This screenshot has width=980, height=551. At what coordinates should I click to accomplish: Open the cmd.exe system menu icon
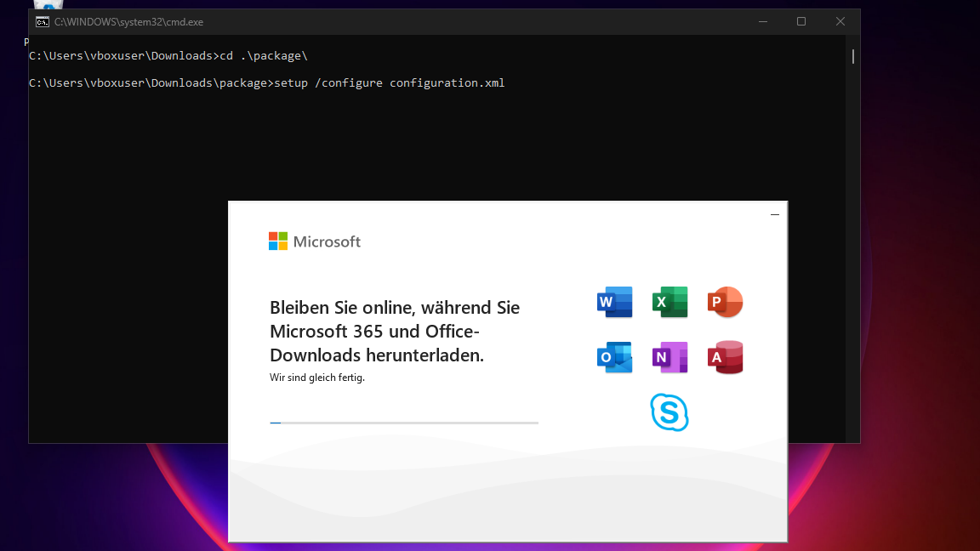[x=42, y=22]
